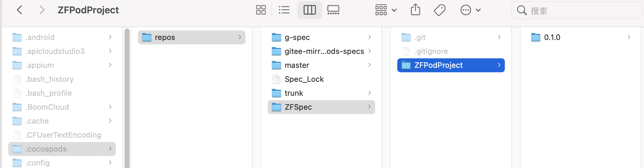Switch to list view
This screenshot has height=168, width=644.
[x=284, y=10]
